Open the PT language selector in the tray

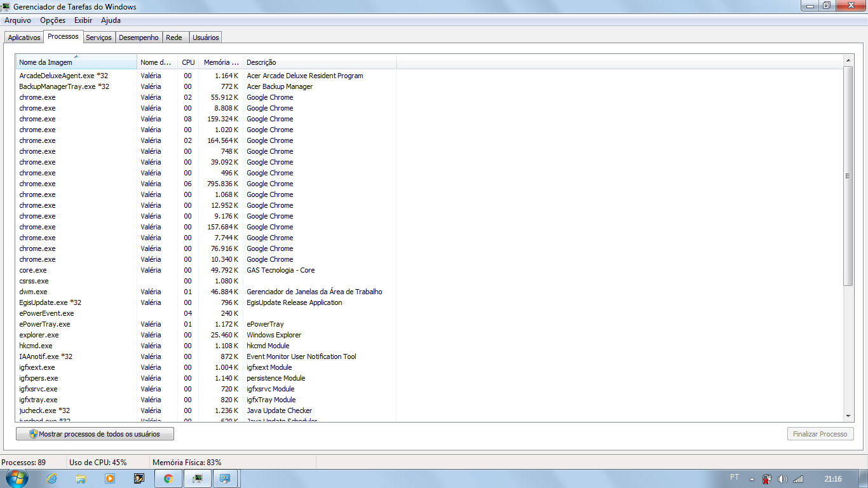coord(735,477)
